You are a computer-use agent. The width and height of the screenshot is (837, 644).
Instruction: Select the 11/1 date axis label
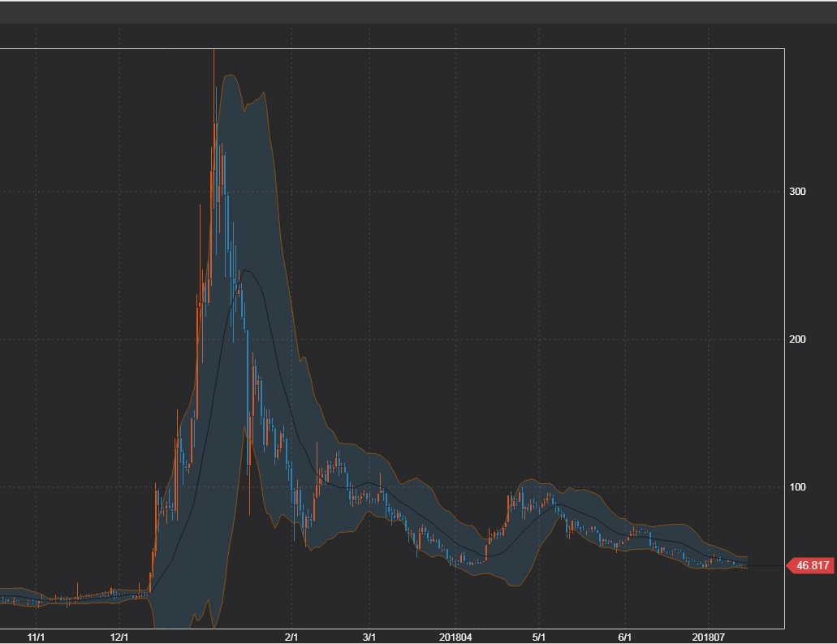tap(36, 638)
